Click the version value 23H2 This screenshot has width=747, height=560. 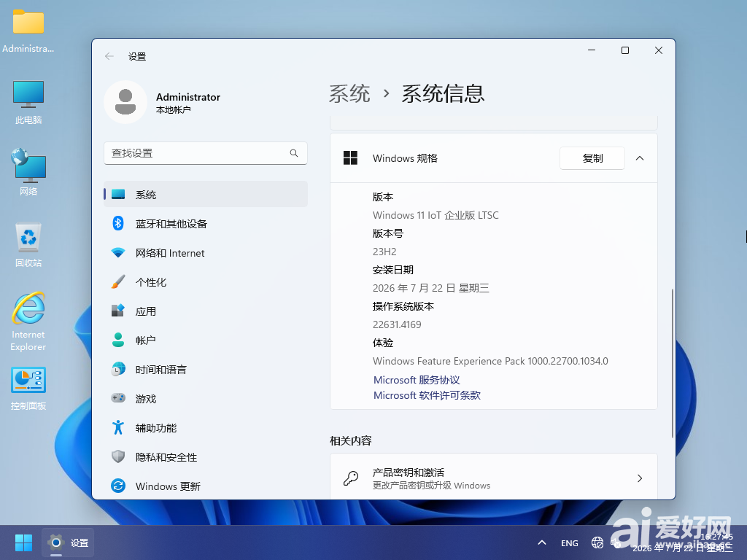384,252
